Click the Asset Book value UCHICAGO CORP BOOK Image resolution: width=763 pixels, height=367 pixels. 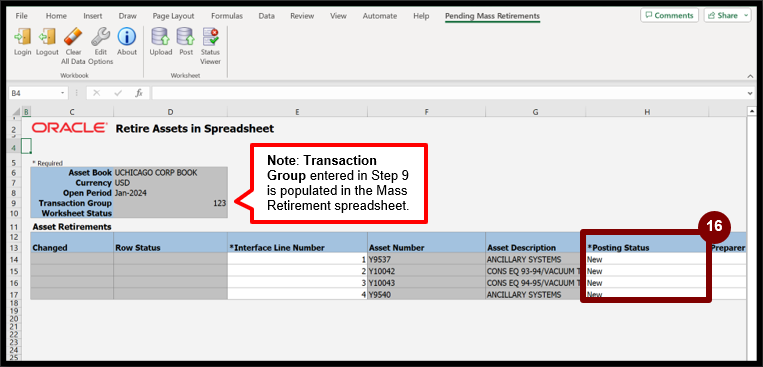coord(170,172)
